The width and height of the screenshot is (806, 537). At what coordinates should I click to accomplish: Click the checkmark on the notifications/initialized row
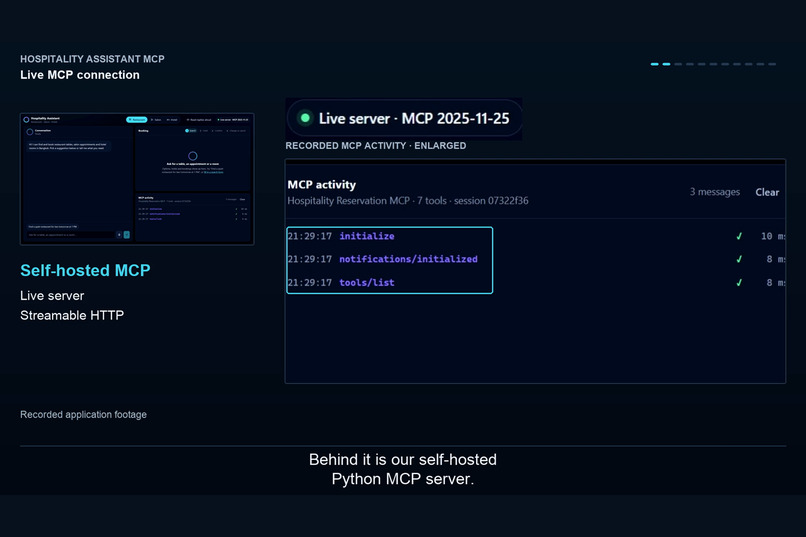tap(739, 259)
